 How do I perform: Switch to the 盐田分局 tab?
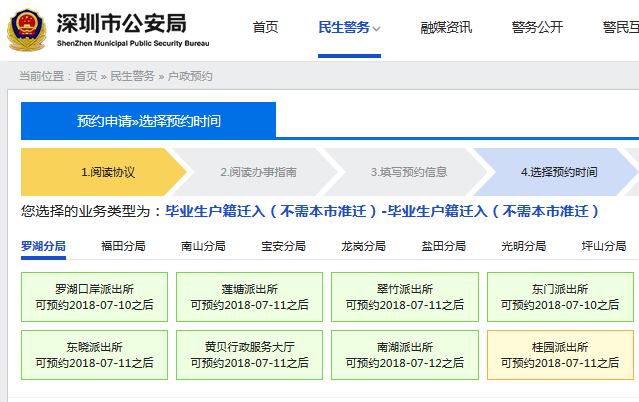(x=443, y=246)
